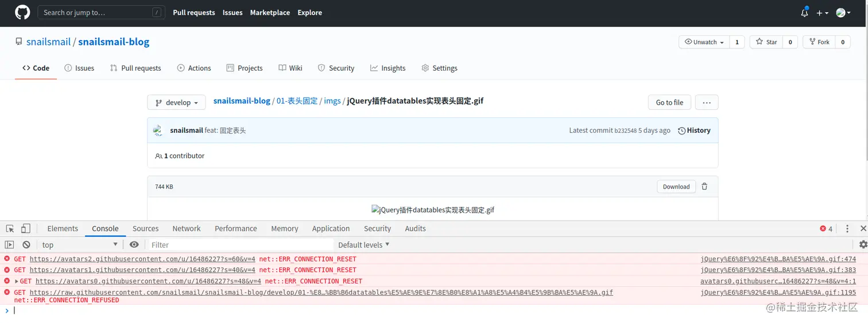Image resolution: width=868 pixels, height=323 pixels.
Task: View the stargazers count 0
Action: click(x=790, y=42)
